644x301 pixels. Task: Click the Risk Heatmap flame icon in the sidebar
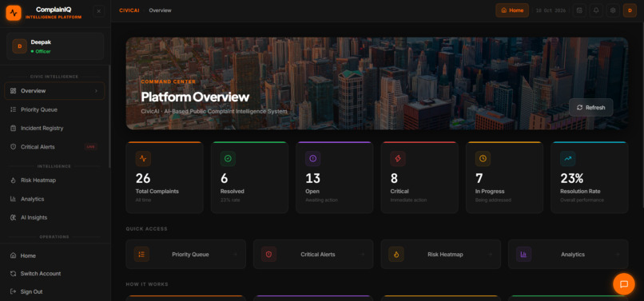click(x=13, y=180)
